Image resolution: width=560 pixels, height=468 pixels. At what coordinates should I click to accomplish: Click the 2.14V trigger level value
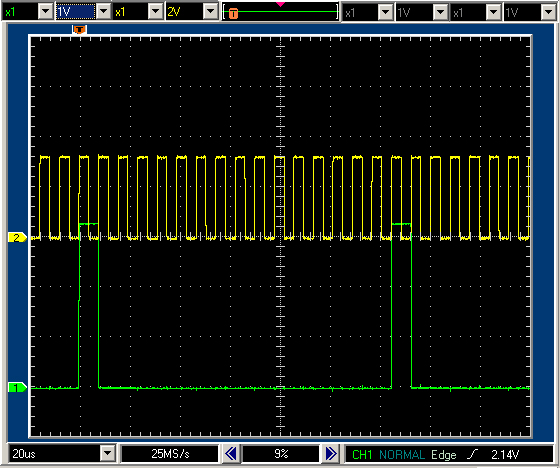505,454
